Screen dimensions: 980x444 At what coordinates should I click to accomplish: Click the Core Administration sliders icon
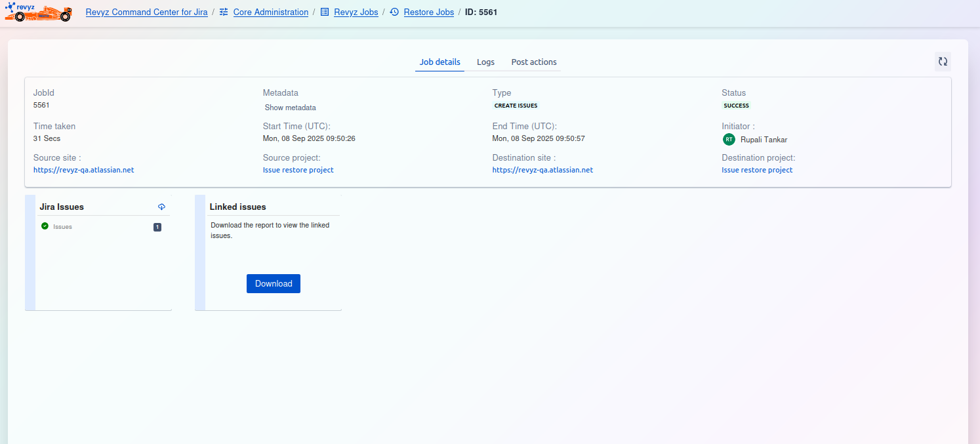[x=224, y=12]
